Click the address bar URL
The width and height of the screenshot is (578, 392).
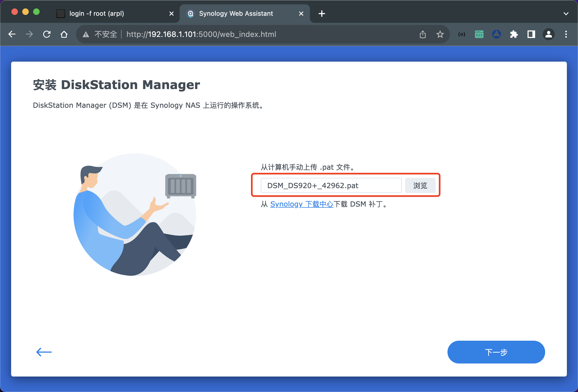(x=201, y=34)
